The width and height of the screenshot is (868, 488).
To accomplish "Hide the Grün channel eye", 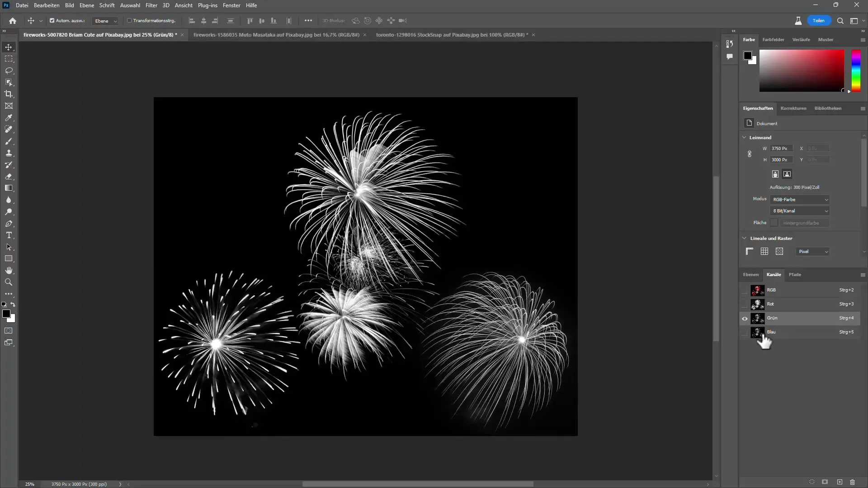I will (745, 318).
